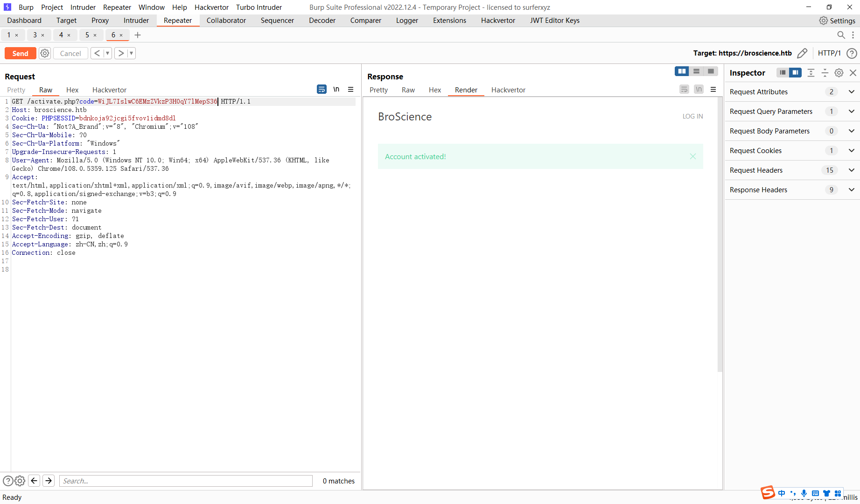The width and height of the screenshot is (860, 504).
Task: Open the Proxy tool tab
Action: [100, 21]
